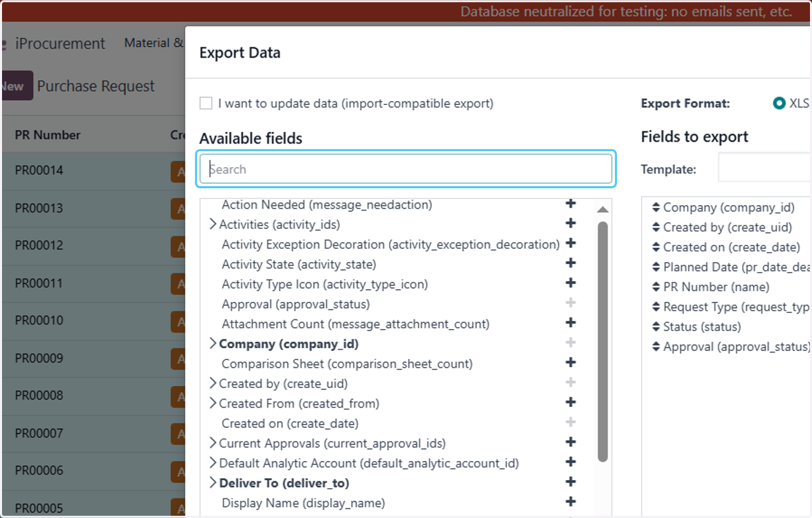Viewport: 812px width, 518px height.
Task: Add Attachment Count field via plus icon
Action: [570, 323]
